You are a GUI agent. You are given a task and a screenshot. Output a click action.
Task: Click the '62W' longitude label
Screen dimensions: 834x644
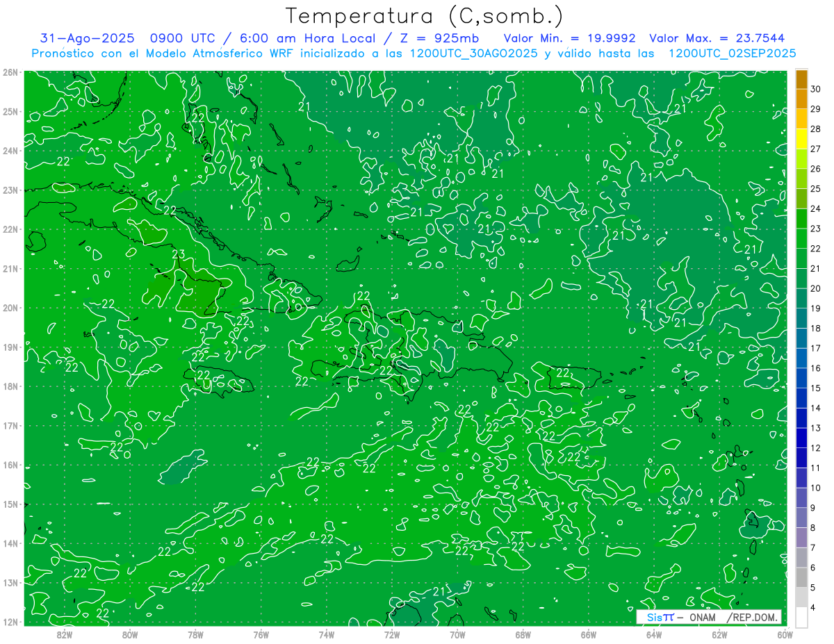pyautogui.click(x=720, y=634)
